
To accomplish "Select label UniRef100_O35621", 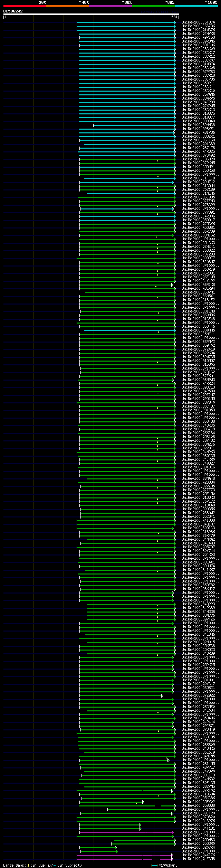I will pyautogui.click(x=198, y=688).
